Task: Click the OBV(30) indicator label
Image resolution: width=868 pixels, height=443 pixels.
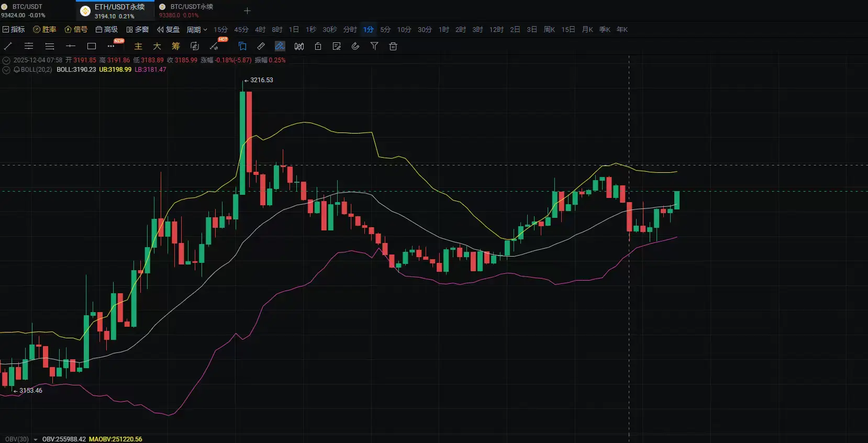Action: (x=17, y=439)
